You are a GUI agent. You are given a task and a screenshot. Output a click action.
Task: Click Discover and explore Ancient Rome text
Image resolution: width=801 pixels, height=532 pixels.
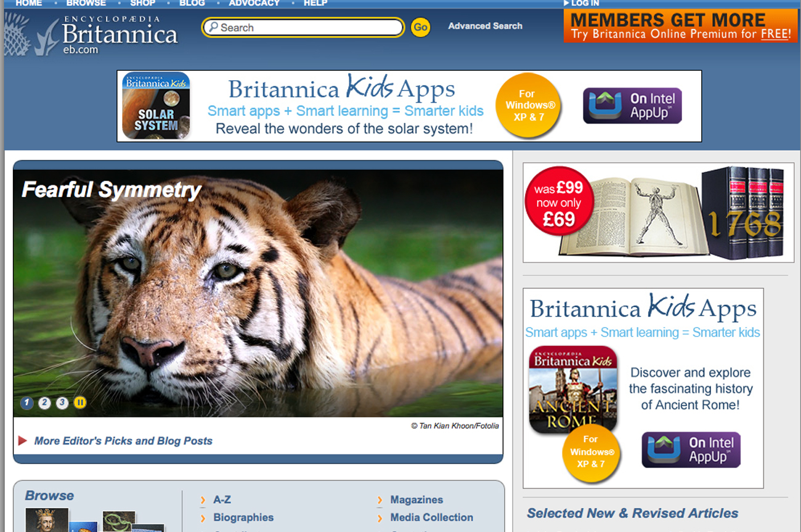690,389
